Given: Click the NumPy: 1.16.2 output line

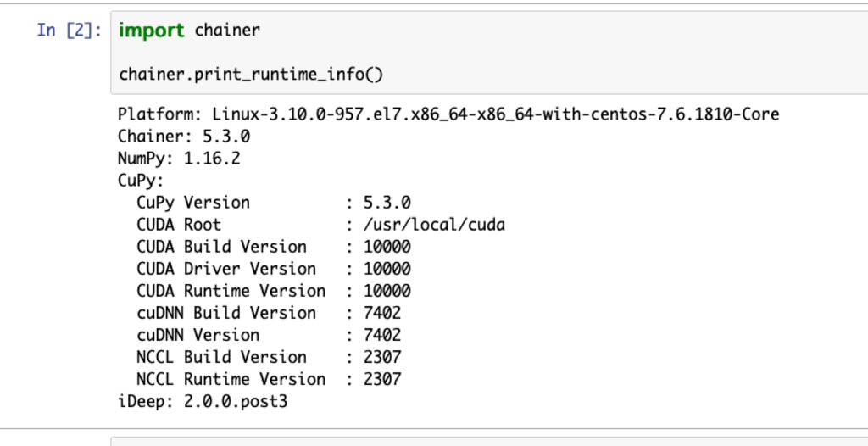Looking at the screenshot, I should click(x=179, y=159).
